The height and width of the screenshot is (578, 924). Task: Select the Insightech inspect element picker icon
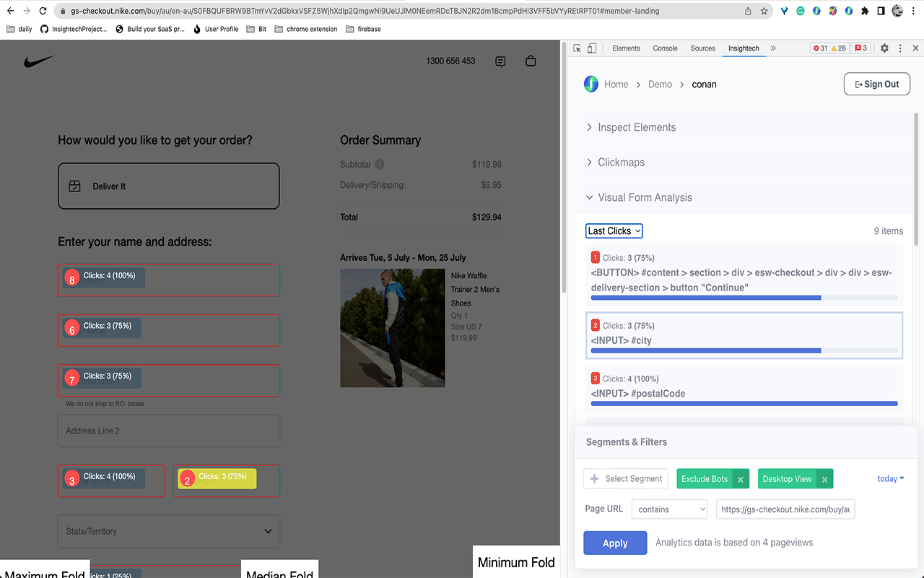pos(576,47)
